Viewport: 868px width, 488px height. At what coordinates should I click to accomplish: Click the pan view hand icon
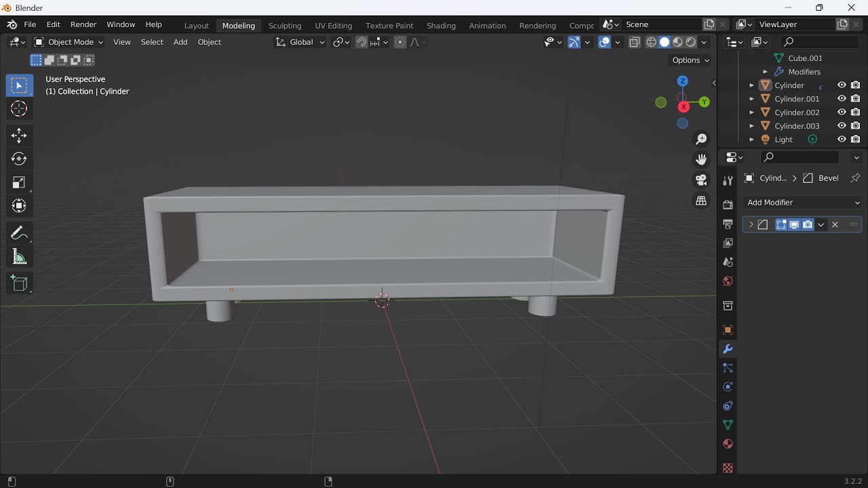click(701, 159)
